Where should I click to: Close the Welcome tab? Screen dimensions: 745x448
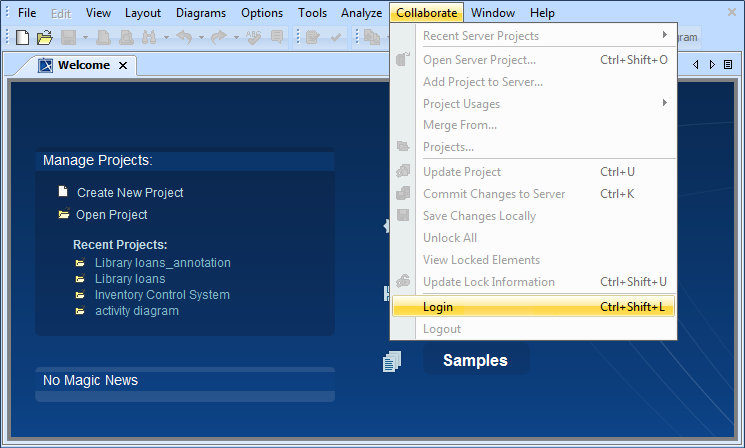pyautogui.click(x=123, y=65)
